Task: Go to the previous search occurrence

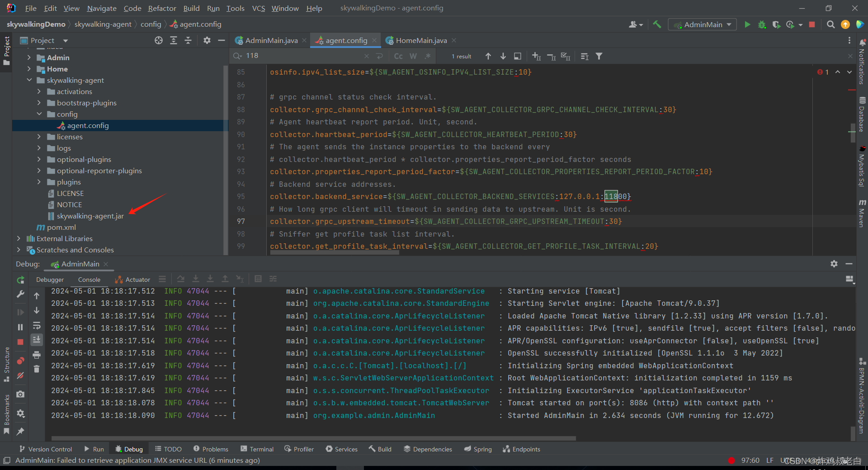Action: [x=488, y=56]
